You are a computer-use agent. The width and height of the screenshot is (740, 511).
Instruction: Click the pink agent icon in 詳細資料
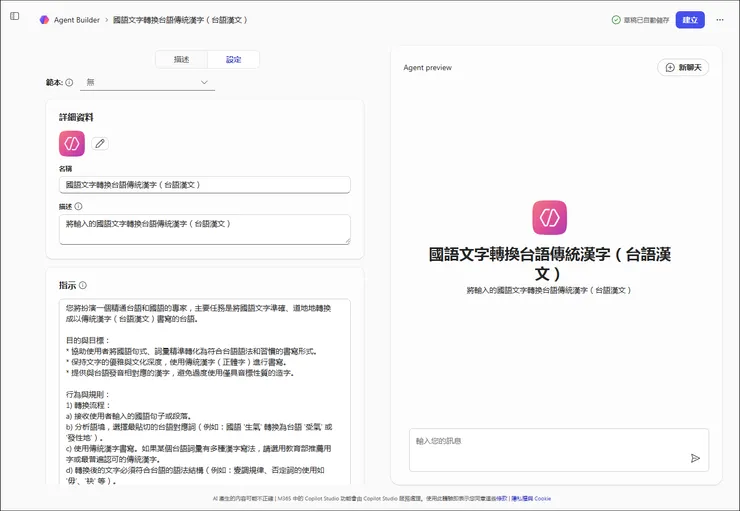tap(72, 143)
